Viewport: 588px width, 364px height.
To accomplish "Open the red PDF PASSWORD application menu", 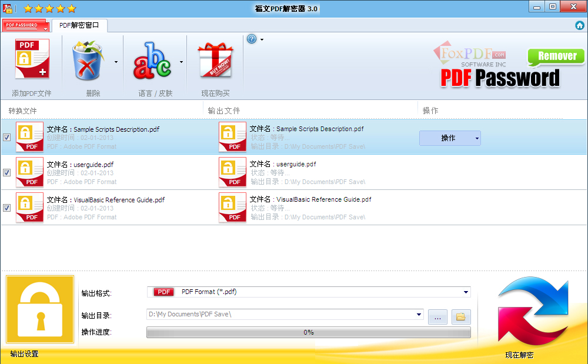I will point(25,25).
